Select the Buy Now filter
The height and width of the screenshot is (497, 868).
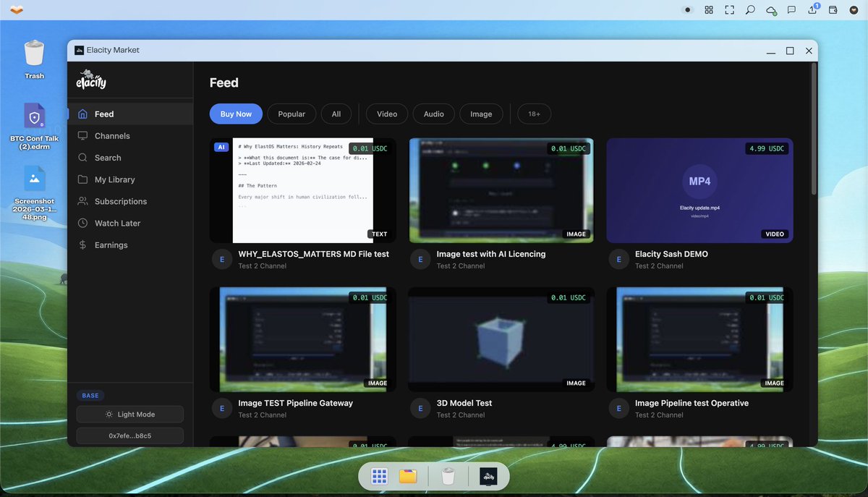pos(236,114)
